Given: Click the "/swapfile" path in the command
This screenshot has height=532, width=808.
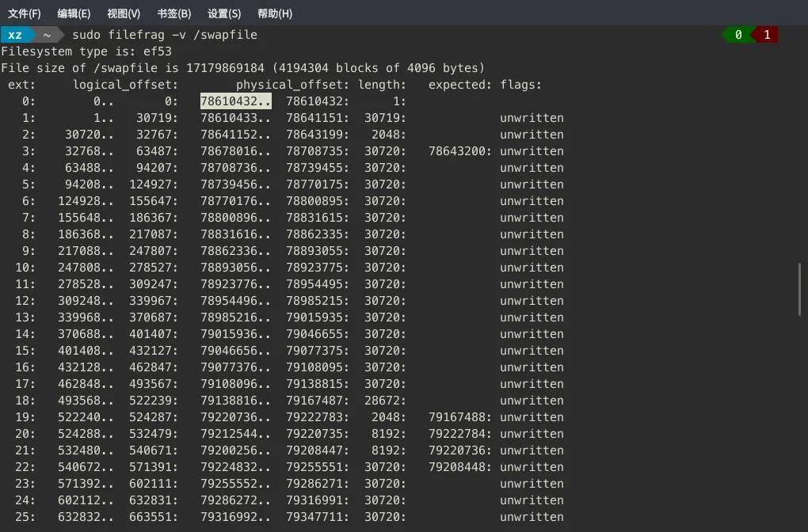Looking at the screenshot, I should 227,35.
